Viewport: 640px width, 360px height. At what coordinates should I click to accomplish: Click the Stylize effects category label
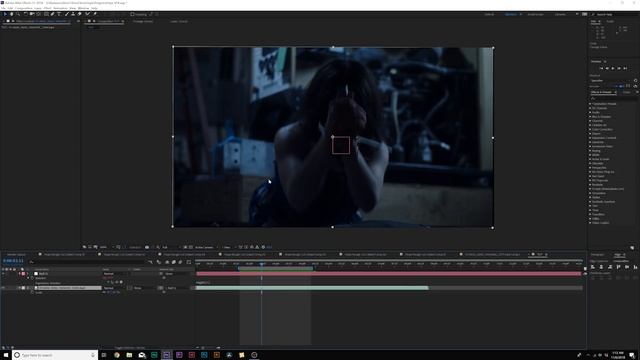pos(596,197)
